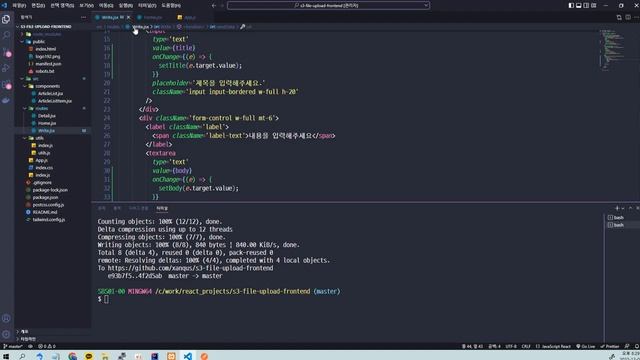The image size is (640, 360).
Task: Open Home.jsx in the routes folder
Action: tap(47, 123)
